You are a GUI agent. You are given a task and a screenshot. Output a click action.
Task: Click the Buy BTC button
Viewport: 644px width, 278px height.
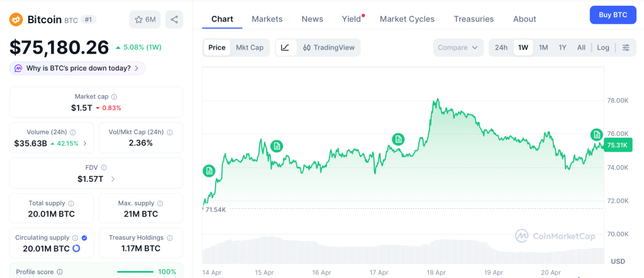pyautogui.click(x=613, y=14)
